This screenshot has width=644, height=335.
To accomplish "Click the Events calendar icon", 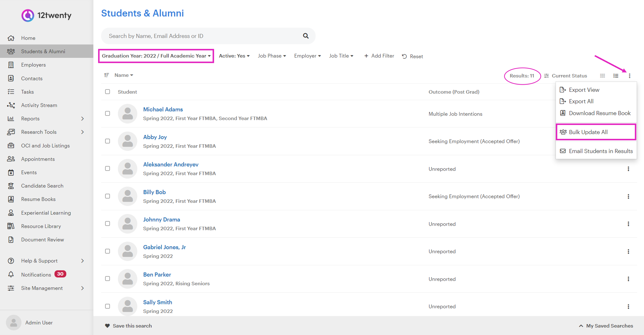I will 11,173.
